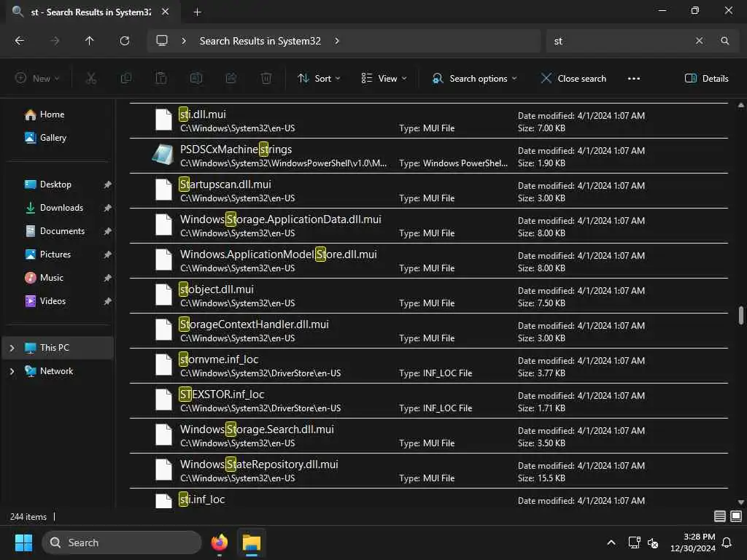This screenshot has width=747, height=560.
Task: Open the Windows Start menu
Action: tap(23, 542)
